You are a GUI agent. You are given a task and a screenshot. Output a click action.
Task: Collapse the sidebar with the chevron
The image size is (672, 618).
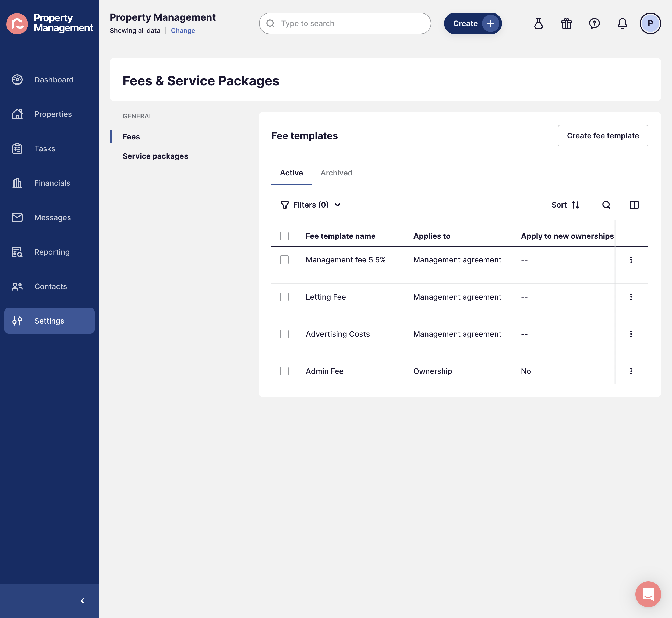83,601
